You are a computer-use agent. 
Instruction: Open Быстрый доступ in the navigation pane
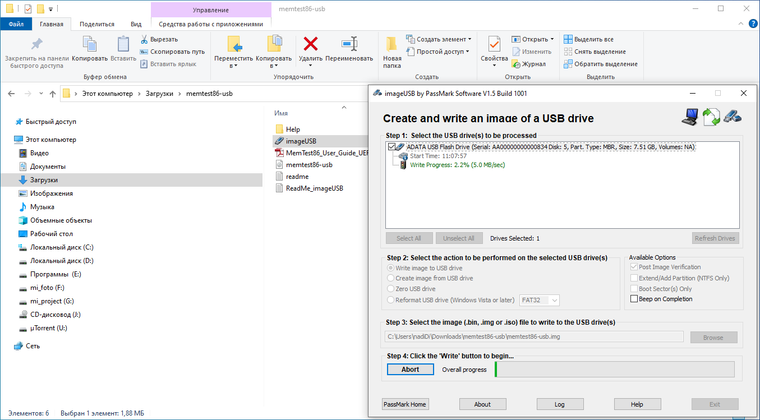[46, 122]
